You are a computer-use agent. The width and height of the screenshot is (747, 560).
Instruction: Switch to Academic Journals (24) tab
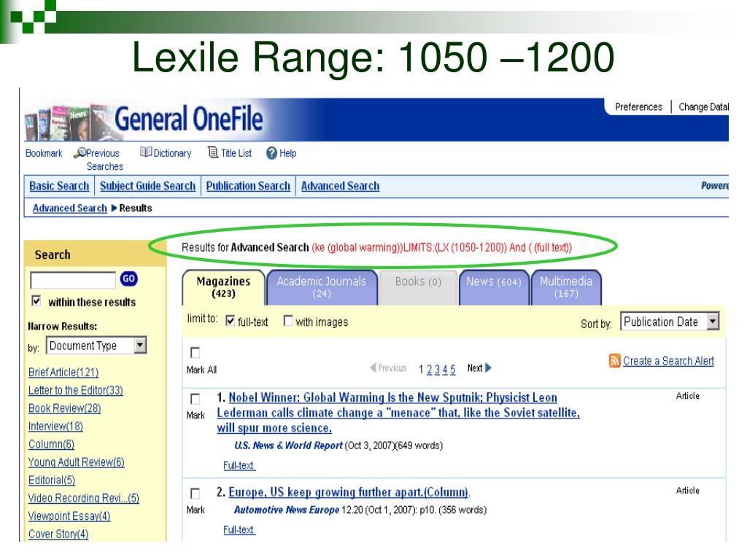click(322, 287)
